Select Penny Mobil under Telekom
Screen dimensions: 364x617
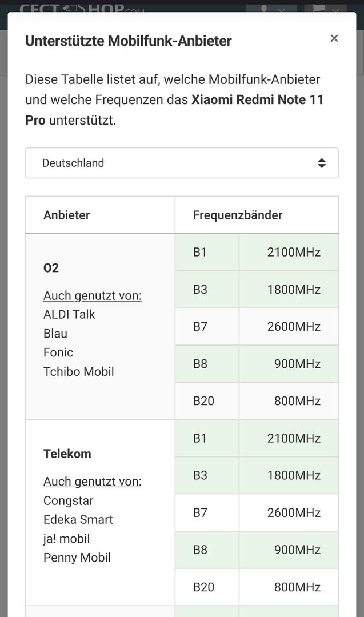point(77,558)
